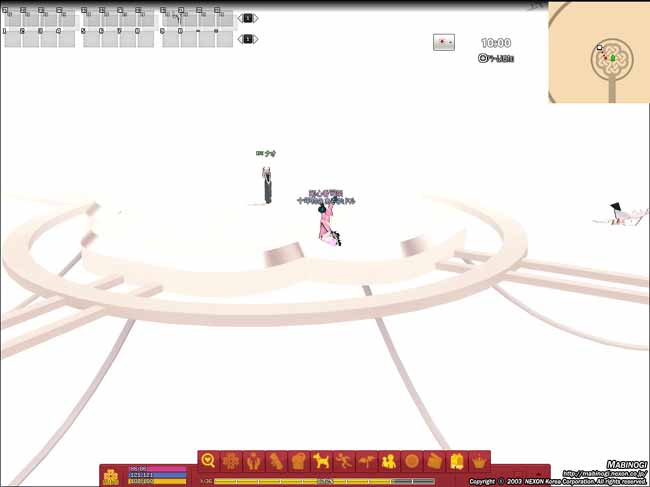Page the lower hotkey bar left
650x487 pixels.
tap(240, 39)
